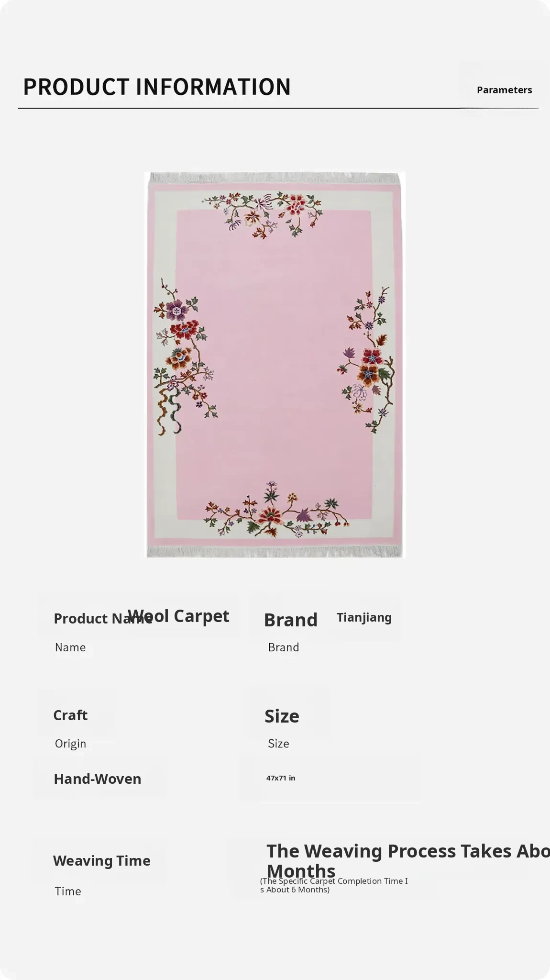
Task: Select the pink floral carpet image
Action: coord(275,365)
